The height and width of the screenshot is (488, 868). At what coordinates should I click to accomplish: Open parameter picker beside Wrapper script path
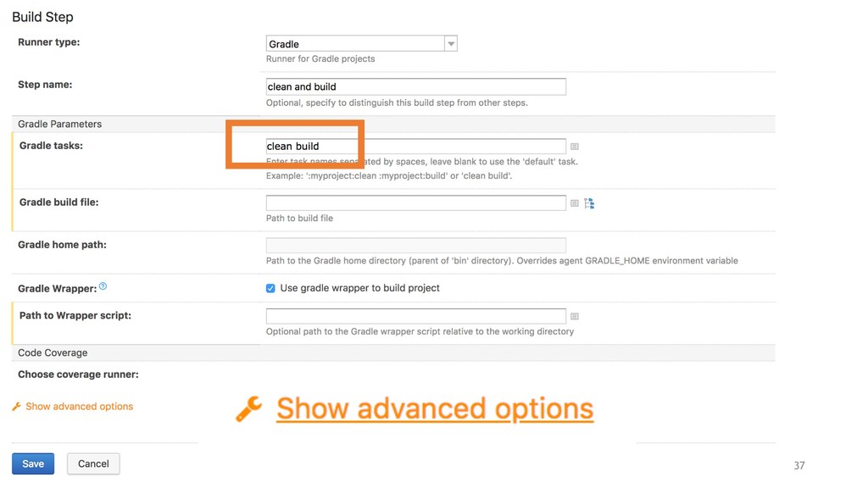tap(575, 317)
